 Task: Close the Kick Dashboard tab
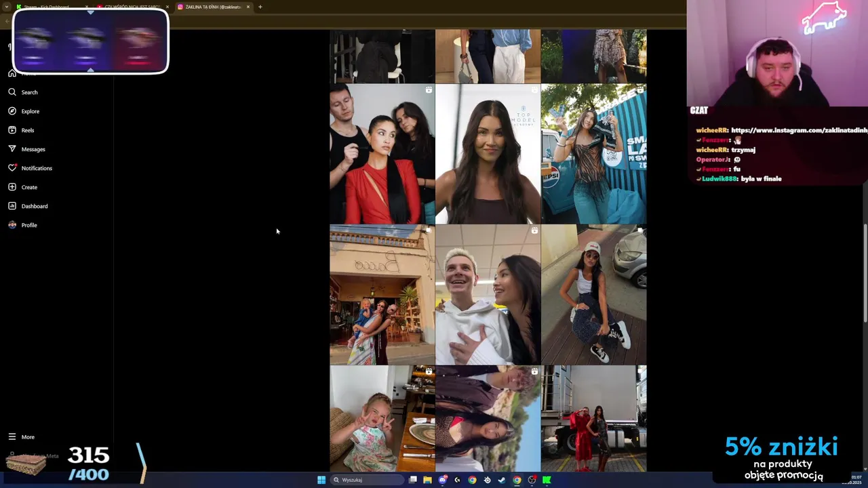point(87,7)
